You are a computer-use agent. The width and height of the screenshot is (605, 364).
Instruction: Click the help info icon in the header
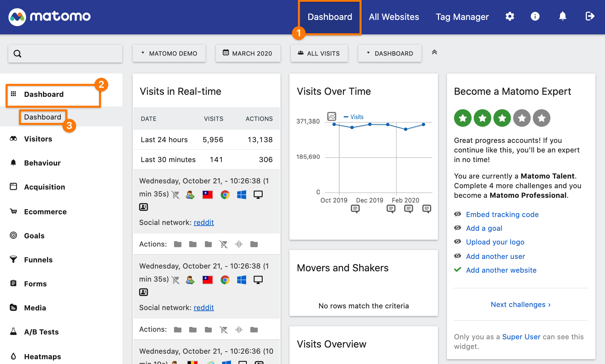(x=535, y=16)
